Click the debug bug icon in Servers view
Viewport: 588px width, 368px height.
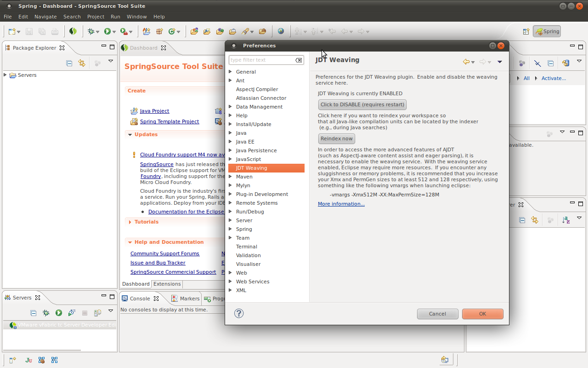tap(46, 313)
